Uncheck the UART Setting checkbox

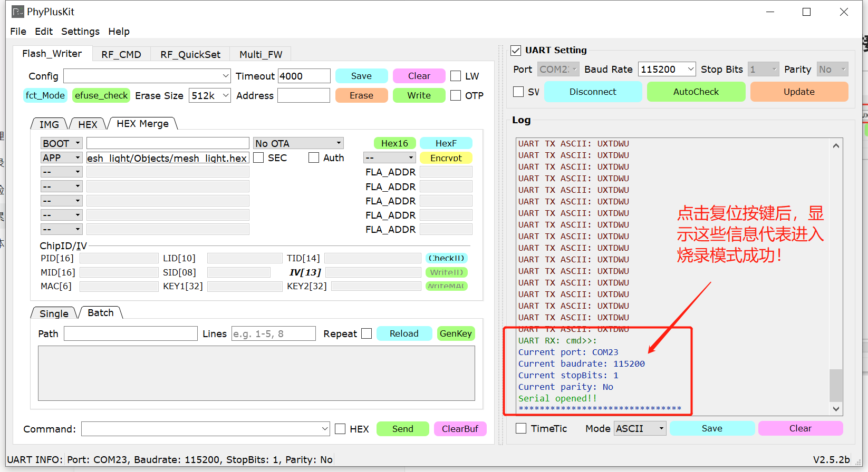[x=516, y=51]
